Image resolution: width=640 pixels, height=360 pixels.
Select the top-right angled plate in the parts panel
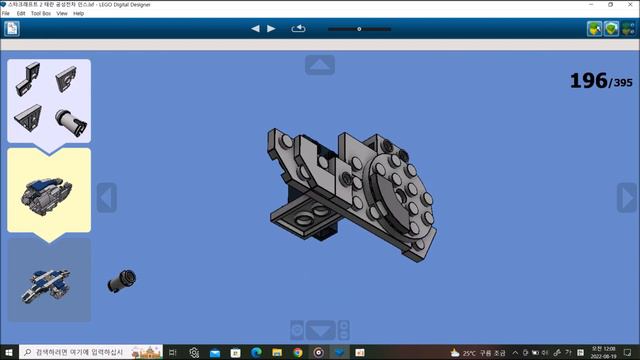pos(66,78)
